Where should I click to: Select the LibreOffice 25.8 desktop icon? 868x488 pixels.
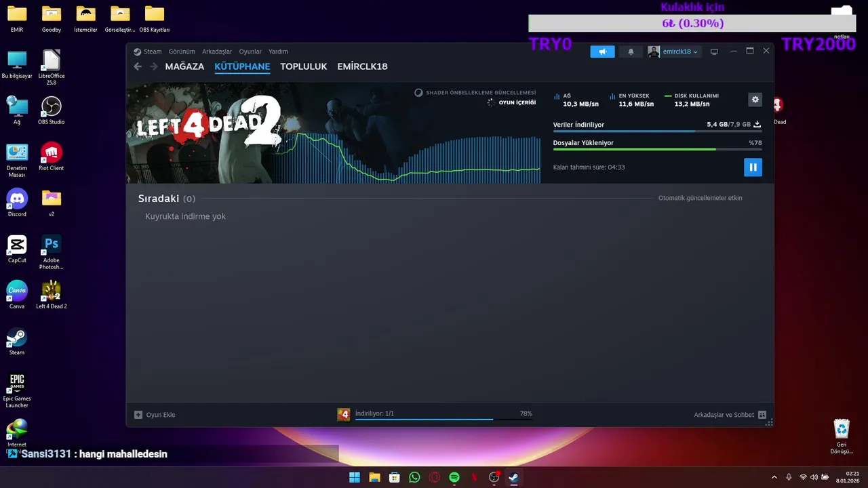[x=52, y=68]
